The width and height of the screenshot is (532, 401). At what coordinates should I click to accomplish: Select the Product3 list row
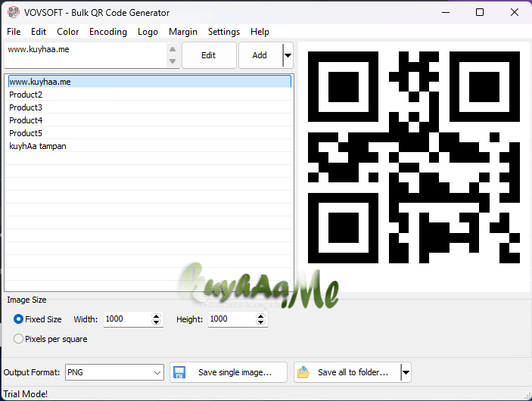[149, 107]
